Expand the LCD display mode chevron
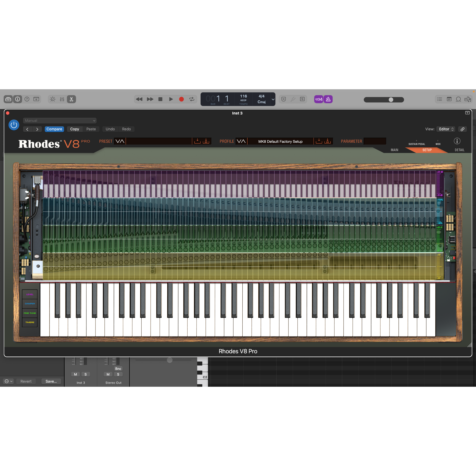476x476 pixels. (273, 99)
